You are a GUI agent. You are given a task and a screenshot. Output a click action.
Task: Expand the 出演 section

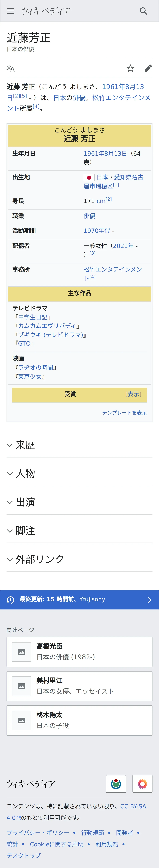click(x=25, y=502)
